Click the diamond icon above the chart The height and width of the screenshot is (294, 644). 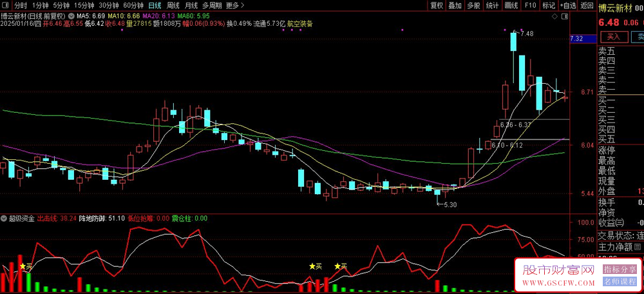(554, 17)
